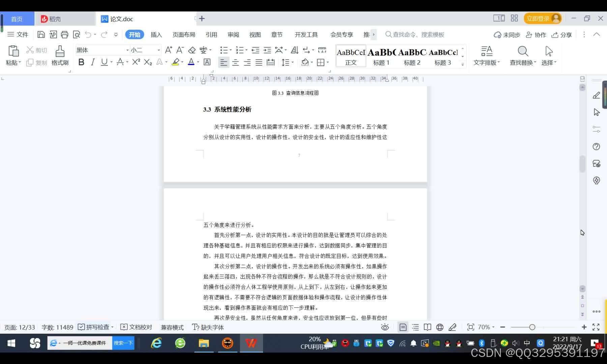Toggle Underline formatting
This screenshot has height=364, width=607.
coord(104,62)
